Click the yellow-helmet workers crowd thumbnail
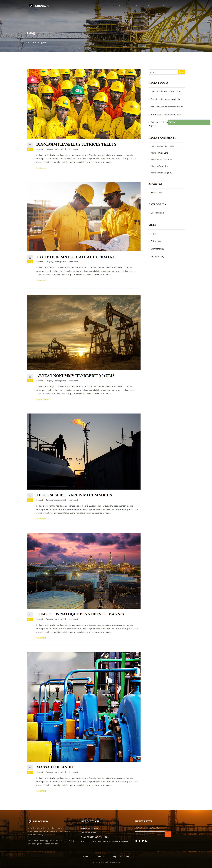212x868 pixels. [84, 104]
